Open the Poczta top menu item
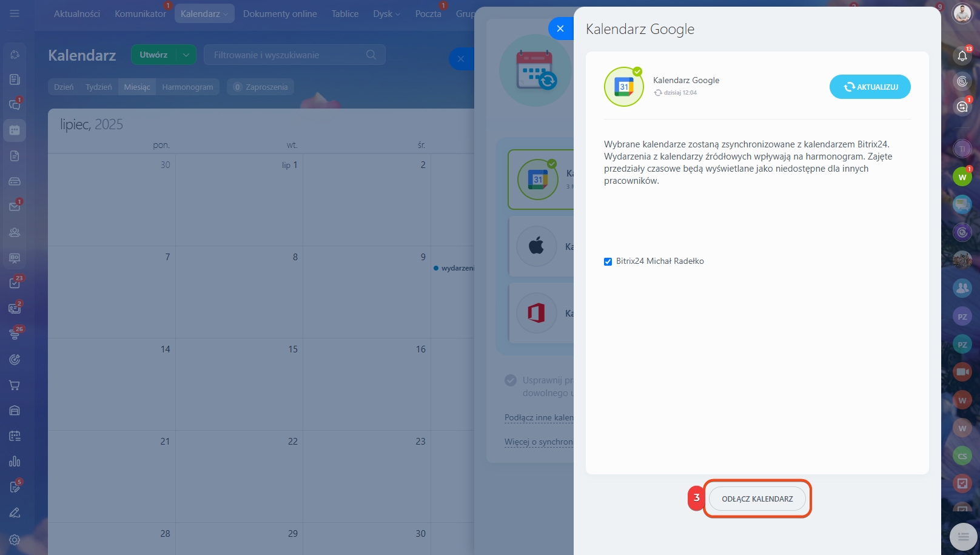980x555 pixels. [x=428, y=13]
